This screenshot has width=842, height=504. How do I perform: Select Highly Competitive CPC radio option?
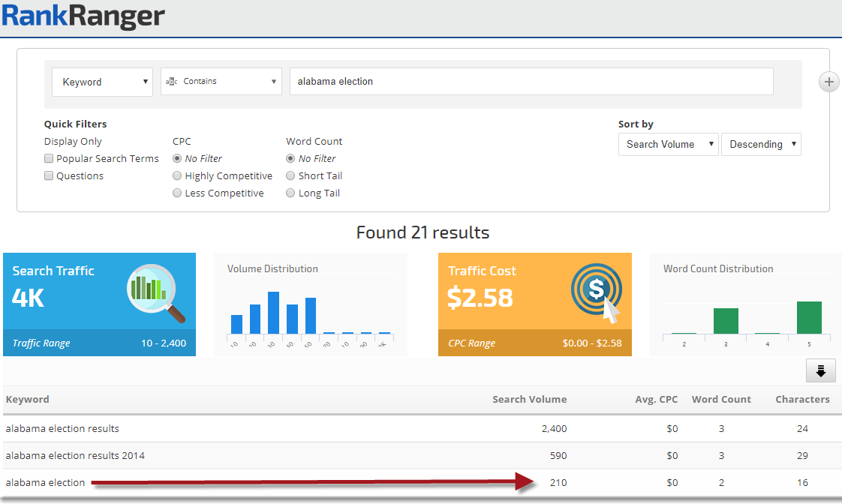point(177,176)
